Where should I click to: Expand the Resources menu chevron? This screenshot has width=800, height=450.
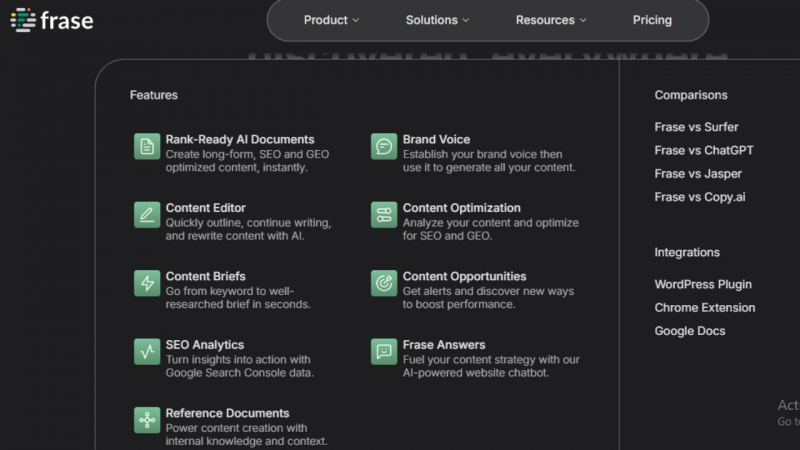(x=583, y=20)
